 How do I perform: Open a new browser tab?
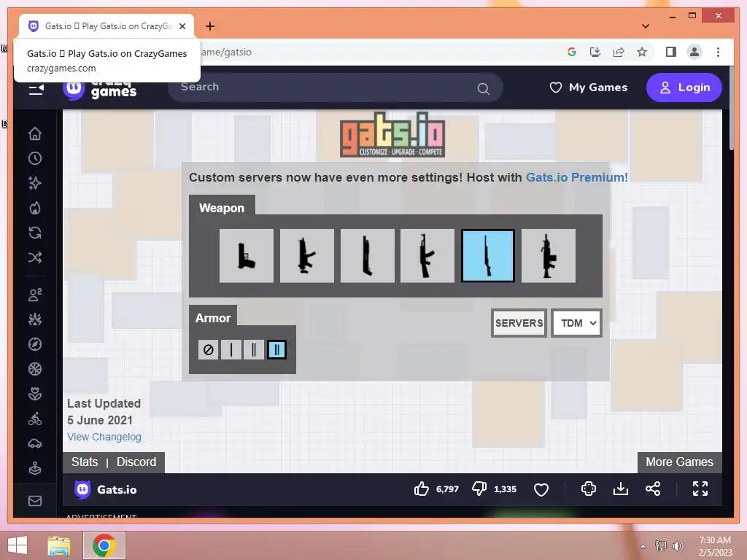(210, 26)
